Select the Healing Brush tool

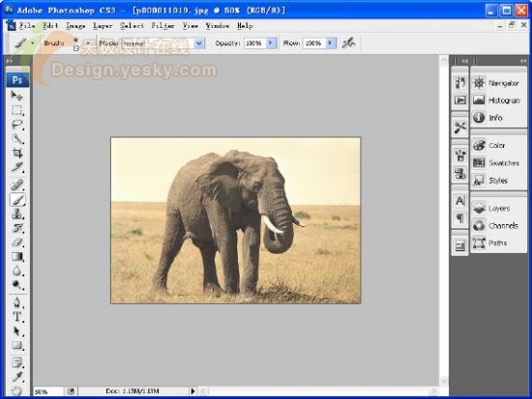pos(16,185)
